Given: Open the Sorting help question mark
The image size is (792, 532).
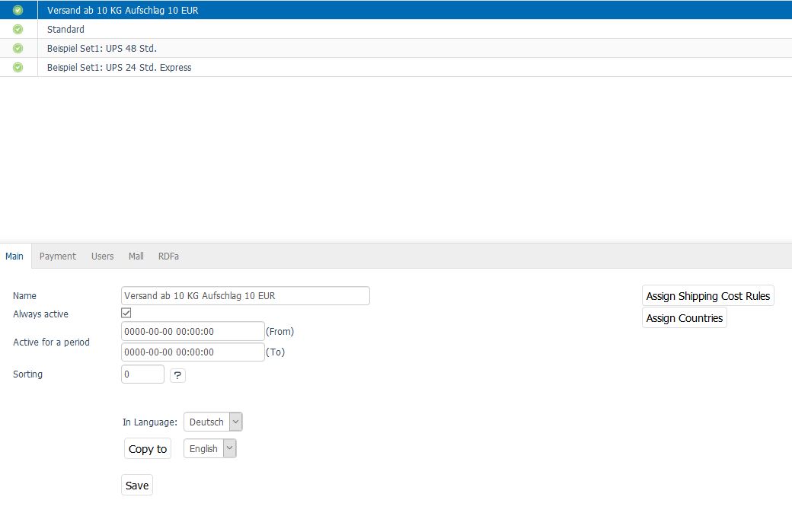Looking at the screenshot, I should point(177,375).
